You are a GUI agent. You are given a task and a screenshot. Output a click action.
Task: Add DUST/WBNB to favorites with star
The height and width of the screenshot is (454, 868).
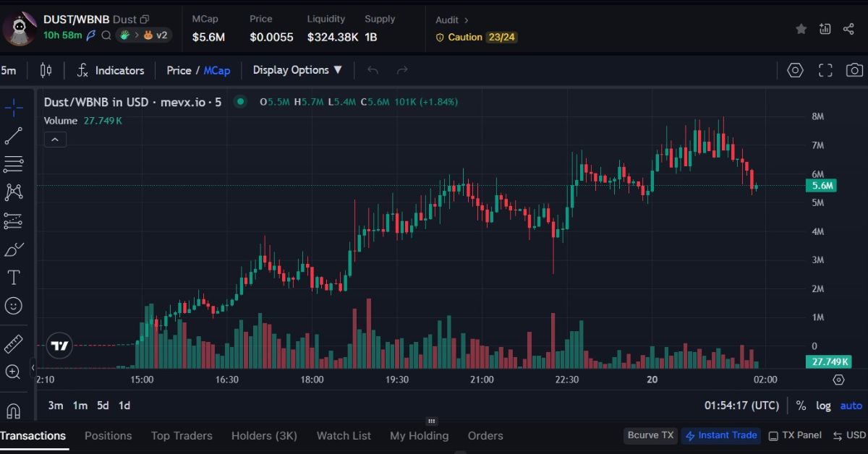[801, 29]
